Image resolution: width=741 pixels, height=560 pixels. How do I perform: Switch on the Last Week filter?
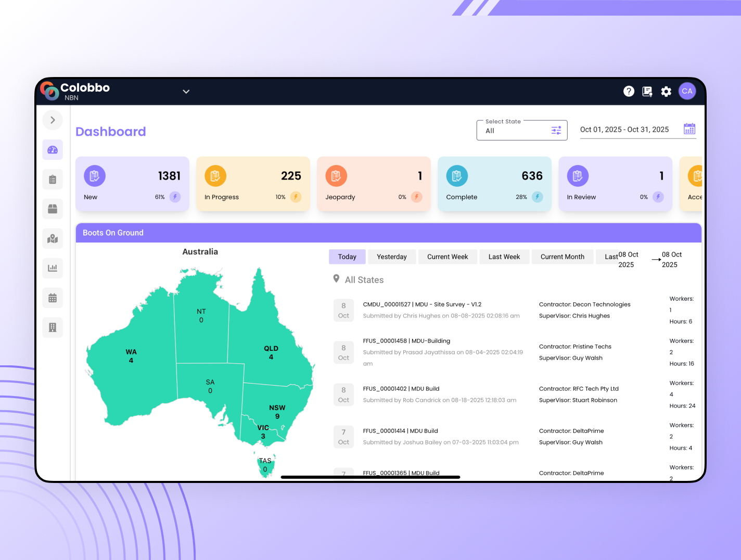click(504, 257)
